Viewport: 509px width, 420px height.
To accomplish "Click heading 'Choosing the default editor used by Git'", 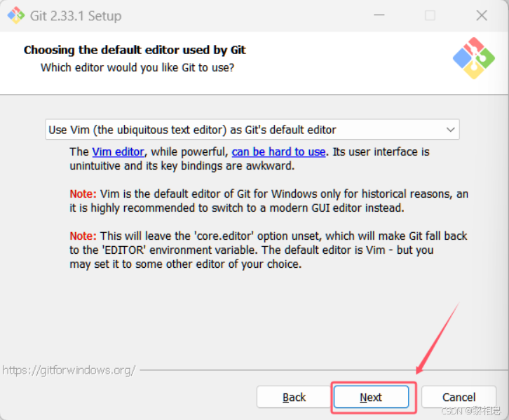I will point(135,50).
